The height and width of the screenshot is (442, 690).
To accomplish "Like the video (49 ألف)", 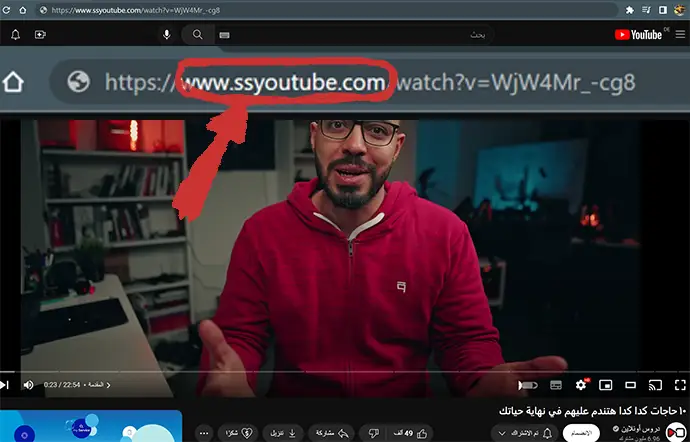I will click(410, 433).
